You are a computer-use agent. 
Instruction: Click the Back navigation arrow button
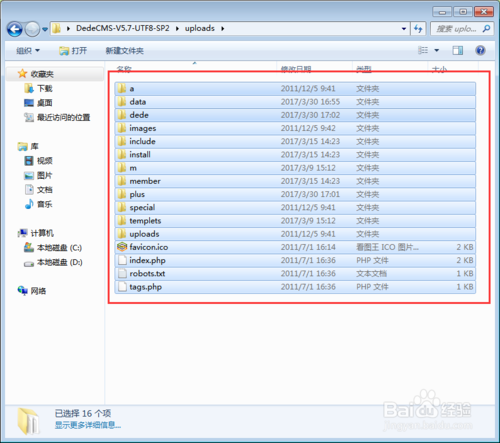tap(15, 29)
